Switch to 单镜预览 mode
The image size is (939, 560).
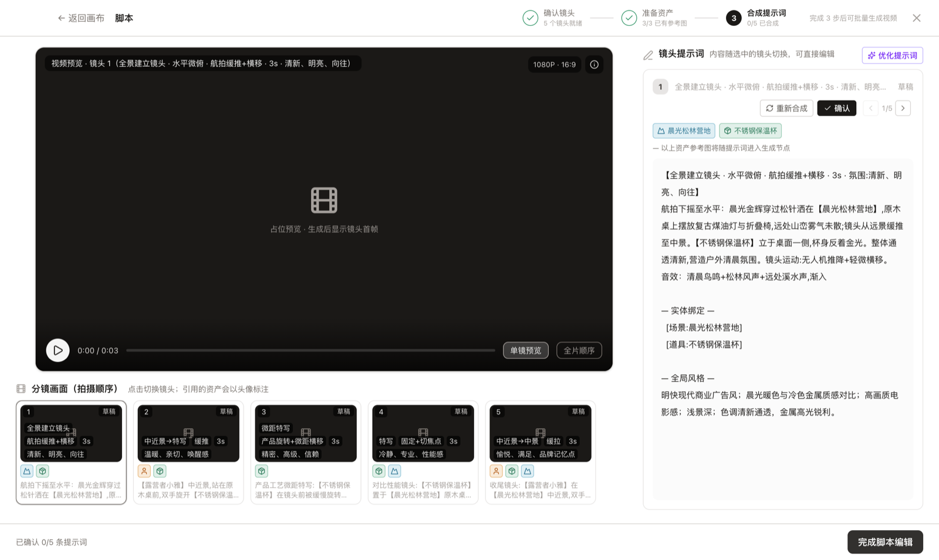[x=526, y=351]
